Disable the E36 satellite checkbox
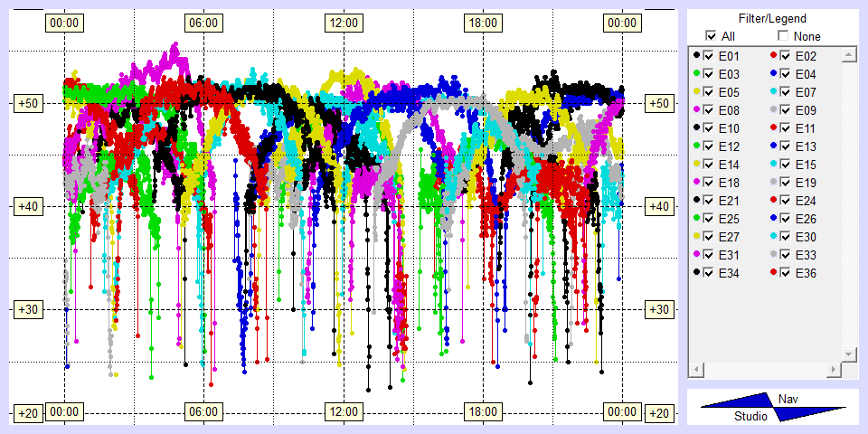Viewport: 868px width, 434px height. point(785,273)
